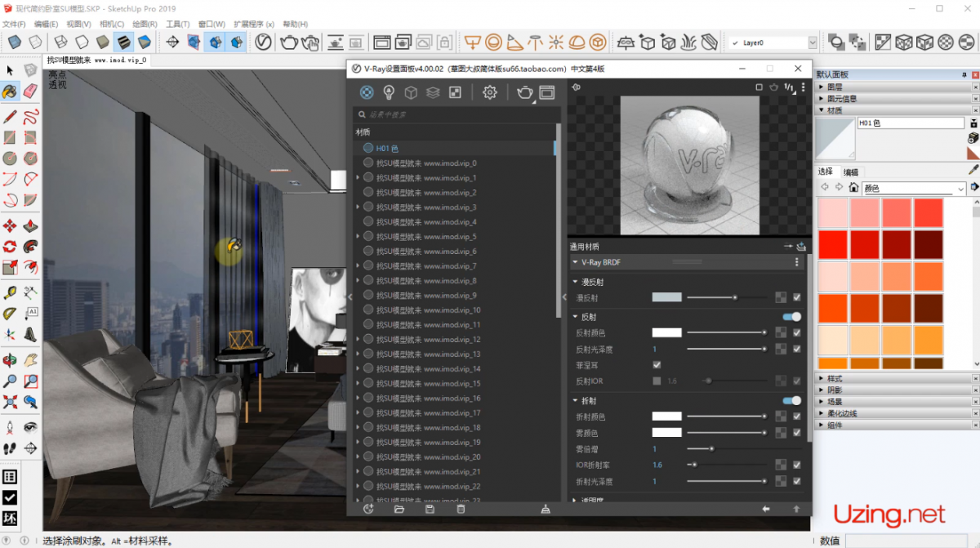The width and height of the screenshot is (980, 548).
Task: Select the H01 色 material
Action: click(x=387, y=149)
